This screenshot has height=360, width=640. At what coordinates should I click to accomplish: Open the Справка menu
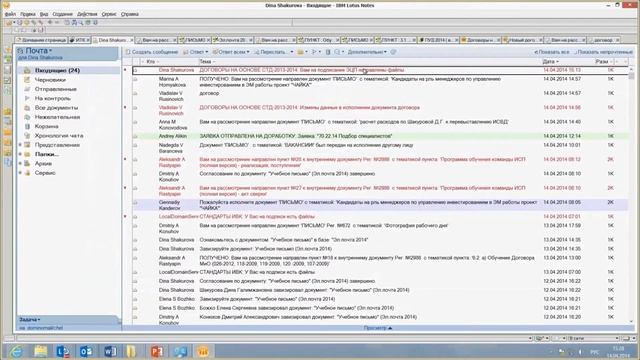pos(130,14)
